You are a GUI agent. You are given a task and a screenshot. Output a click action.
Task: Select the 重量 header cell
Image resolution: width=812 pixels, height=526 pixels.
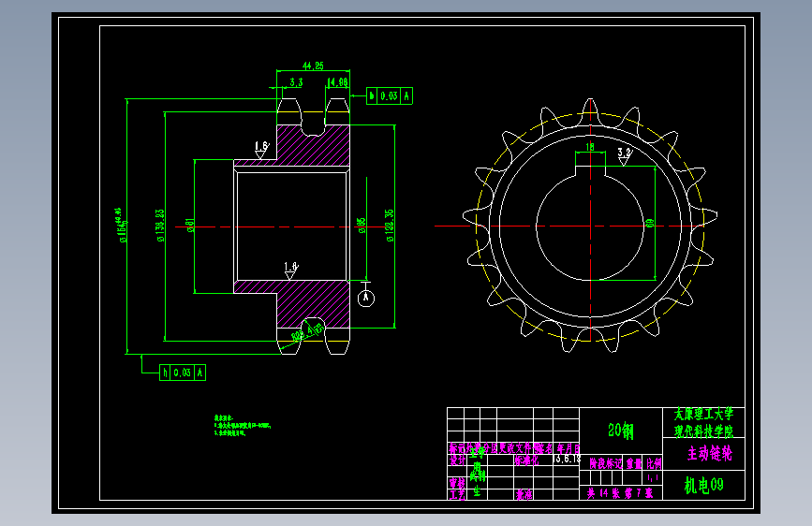click(634, 463)
